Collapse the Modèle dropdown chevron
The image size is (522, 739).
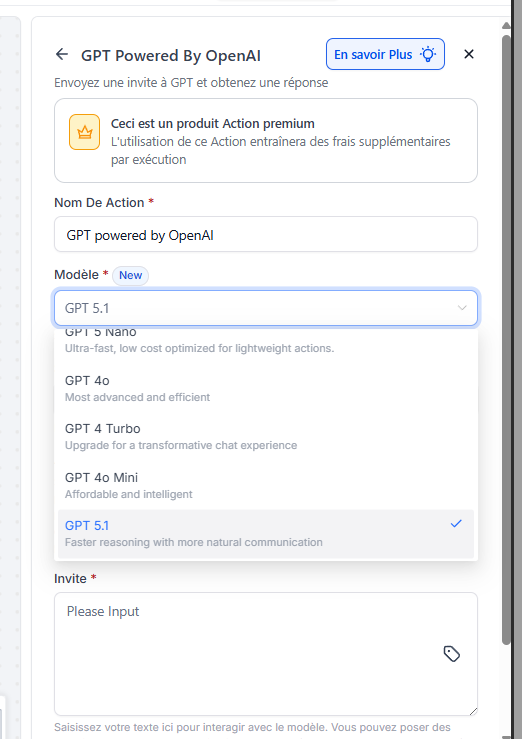(462, 308)
